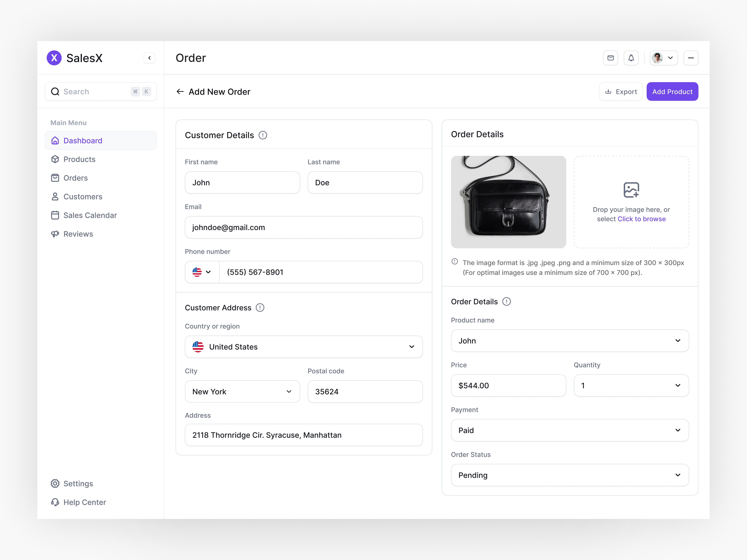The width and height of the screenshot is (747, 560).
Task: Open the Payment Paid dropdown
Action: (570, 430)
